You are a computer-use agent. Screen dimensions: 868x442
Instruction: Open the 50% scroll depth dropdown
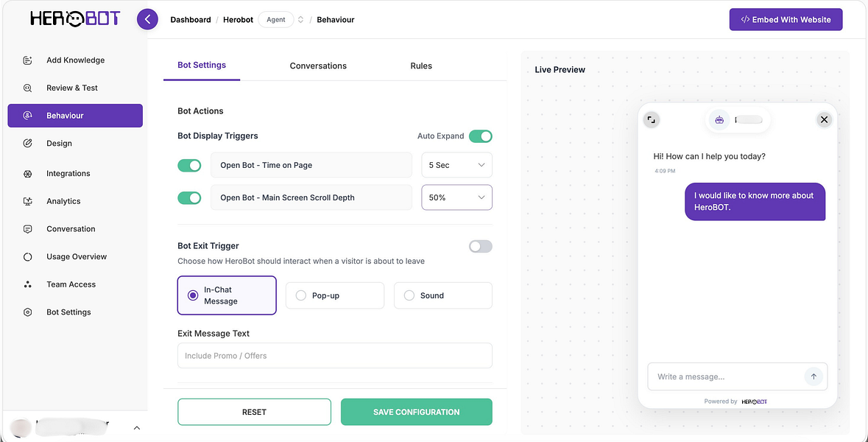pyautogui.click(x=456, y=197)
